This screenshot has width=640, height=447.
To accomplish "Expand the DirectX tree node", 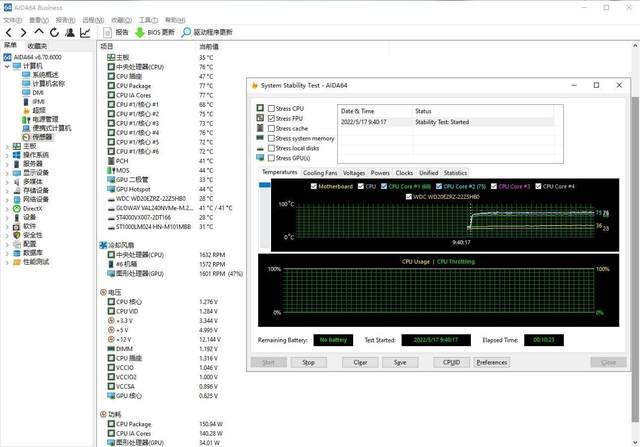I will pos(7,209).
